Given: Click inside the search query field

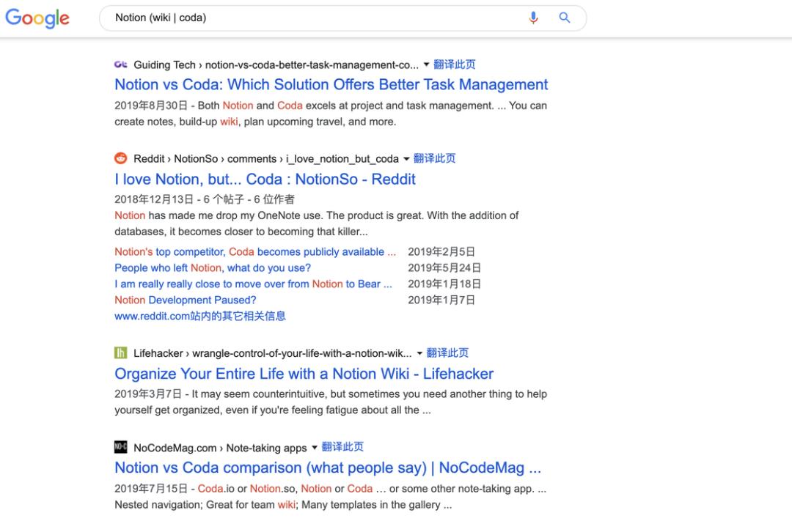Looking at the screenshot, I should [315, 18].
